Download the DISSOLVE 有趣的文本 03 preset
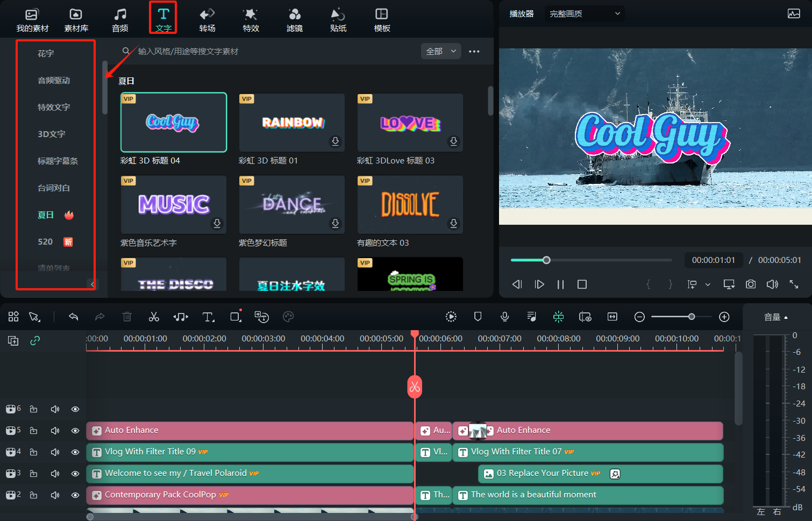 point(454,224)
